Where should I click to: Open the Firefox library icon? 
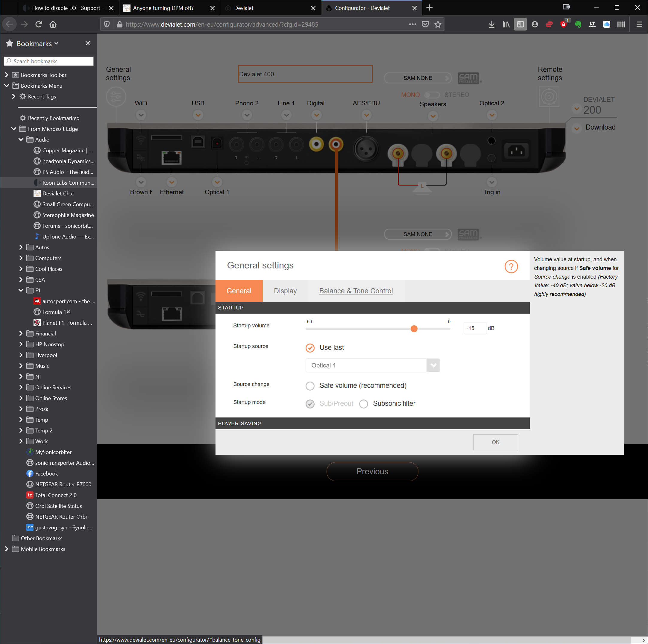506,24
